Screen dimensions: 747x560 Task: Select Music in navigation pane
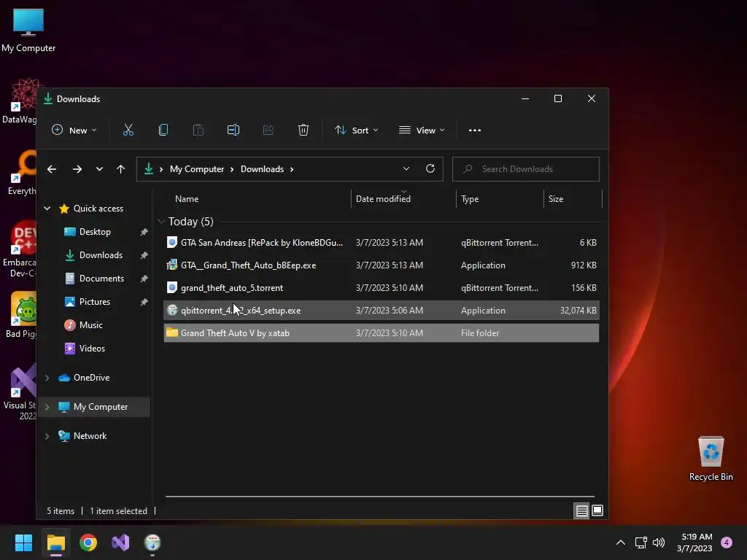point(90,325)
